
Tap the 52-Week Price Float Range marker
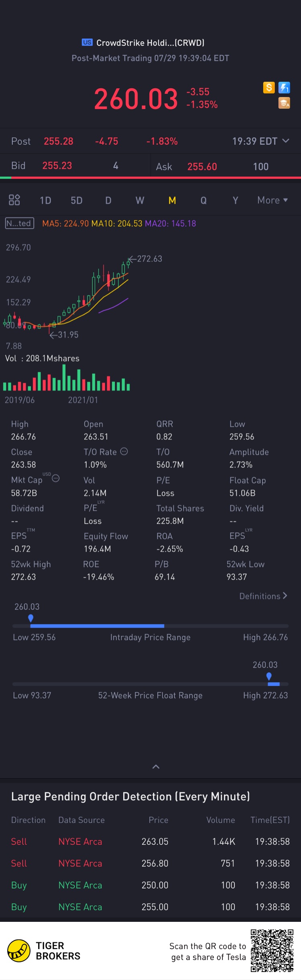click(269, 676)
